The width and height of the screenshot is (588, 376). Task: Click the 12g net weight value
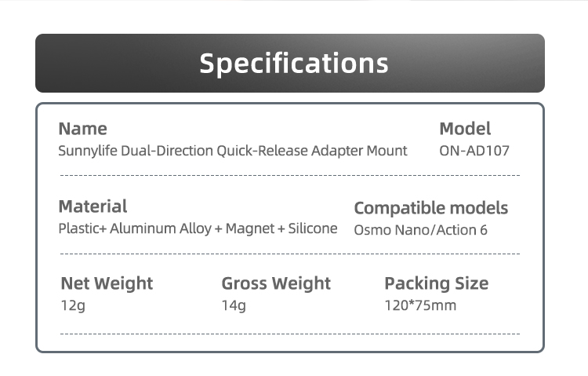click(x=73, y=306)
